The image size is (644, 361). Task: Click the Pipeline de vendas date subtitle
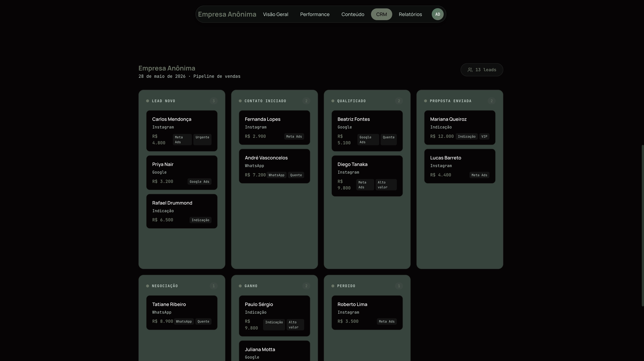click(190, 76)
